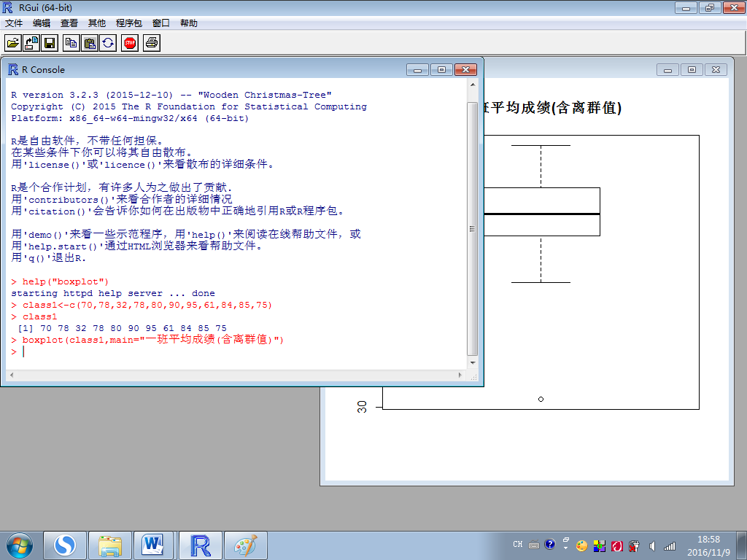Click the blue help icon in tray
The height and width of the screenshot is (560, 747).
[x=550, y=544]
